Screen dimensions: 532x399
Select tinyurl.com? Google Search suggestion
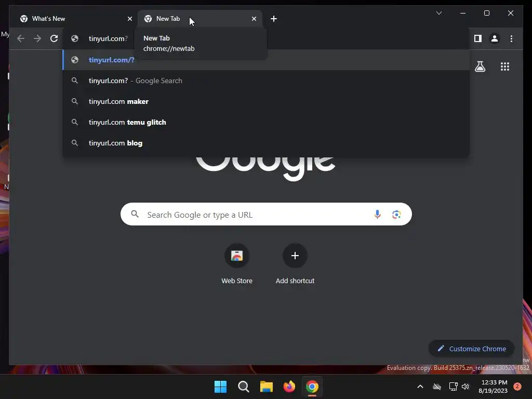tap(267, 81)
